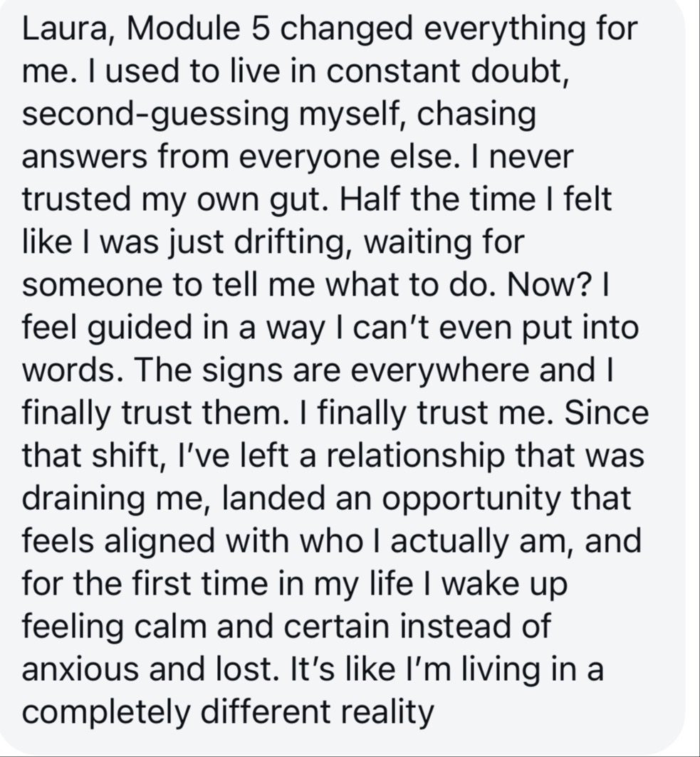Click the words "calm and certain"
This screenshot has height=757, width=700.
[261, 626]
